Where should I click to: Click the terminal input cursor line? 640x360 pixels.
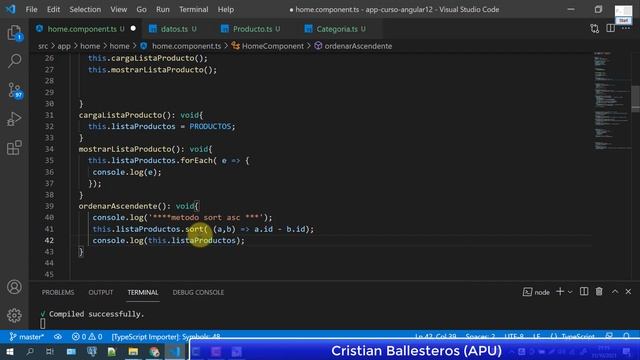tap(43, 324)
